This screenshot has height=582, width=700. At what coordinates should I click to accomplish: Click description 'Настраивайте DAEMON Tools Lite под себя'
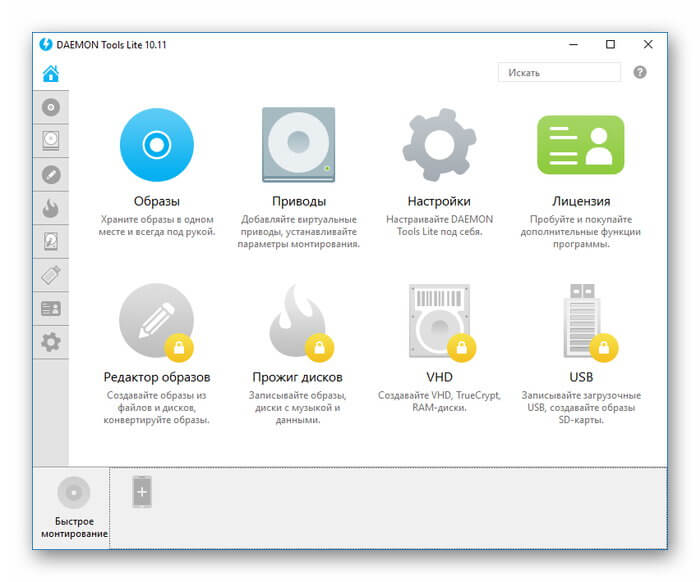point(439,225)
